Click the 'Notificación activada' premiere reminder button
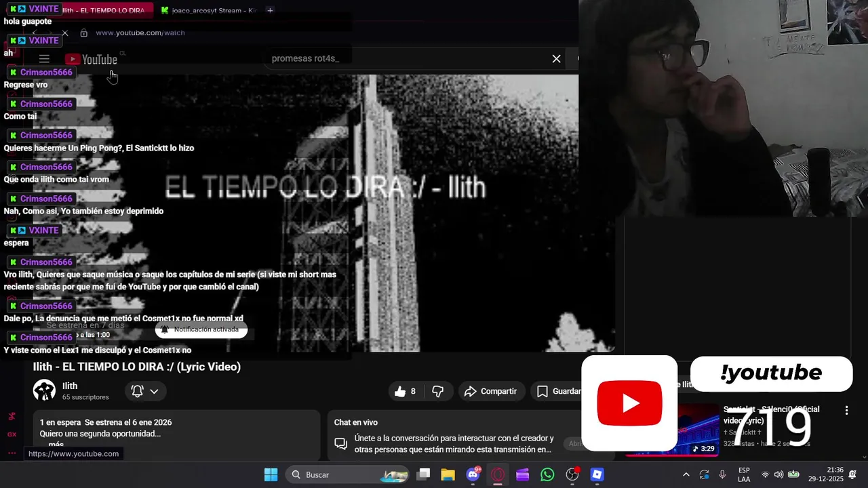868x488 pixels. click(x=201, y=329)
